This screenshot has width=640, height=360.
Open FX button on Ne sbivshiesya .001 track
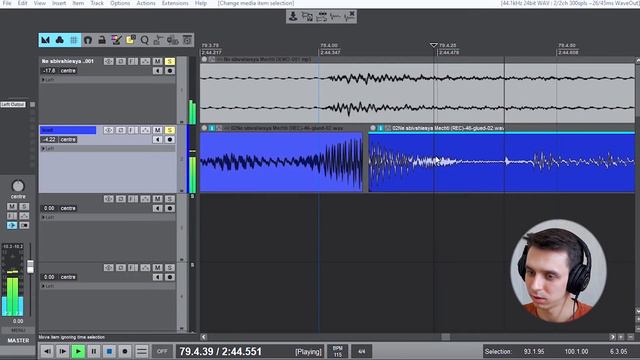tap(133, 61)
